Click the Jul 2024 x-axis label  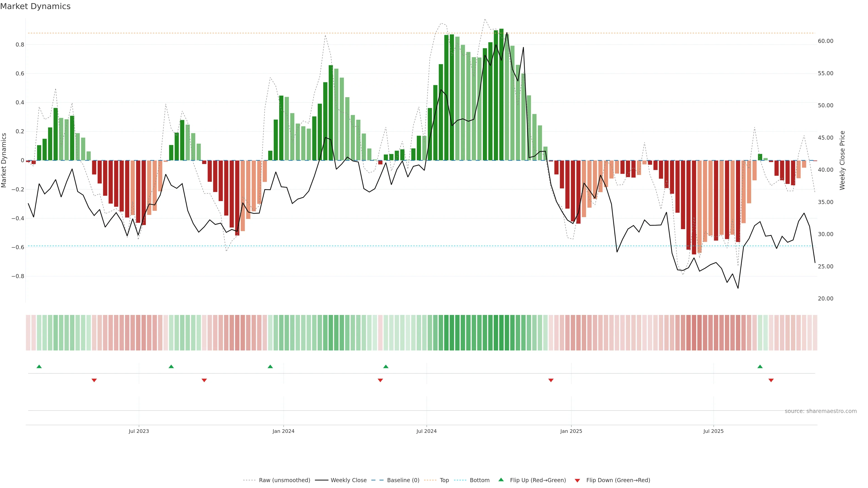click(426, 431)
